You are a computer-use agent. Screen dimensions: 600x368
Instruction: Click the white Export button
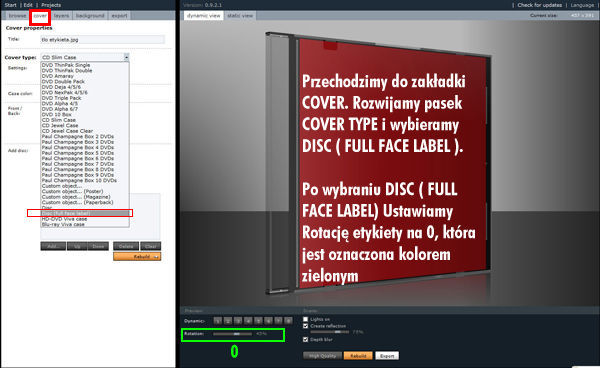click(x=387, y=356)
